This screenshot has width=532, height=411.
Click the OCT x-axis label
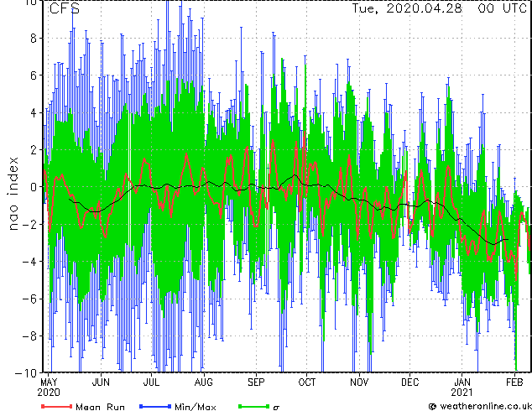point(307,382)
